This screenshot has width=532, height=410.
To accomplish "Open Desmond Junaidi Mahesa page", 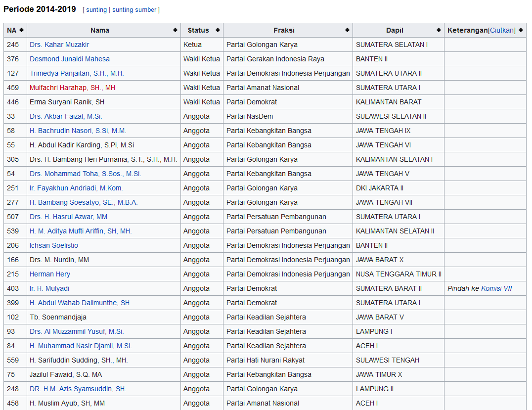I will [70, 59].
